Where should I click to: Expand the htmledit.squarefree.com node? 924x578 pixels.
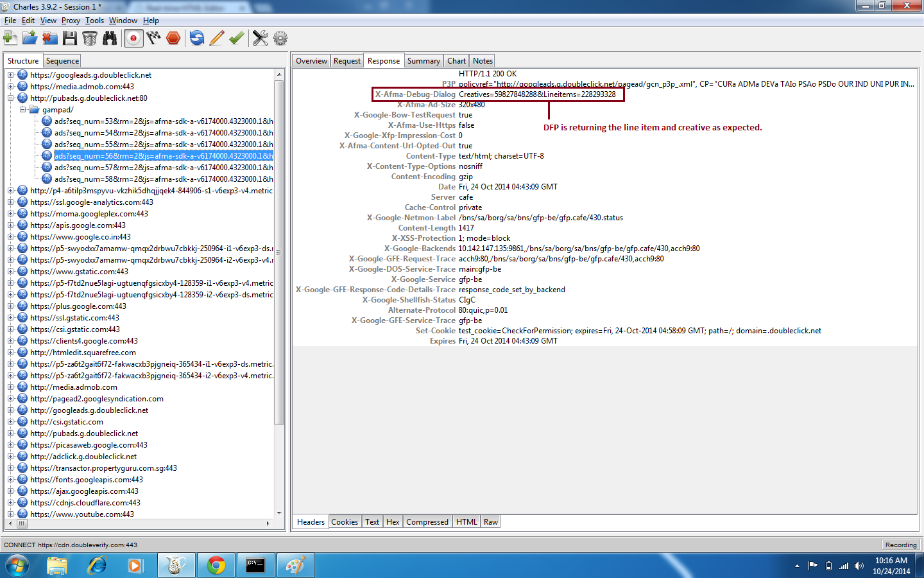coord(10,353)
